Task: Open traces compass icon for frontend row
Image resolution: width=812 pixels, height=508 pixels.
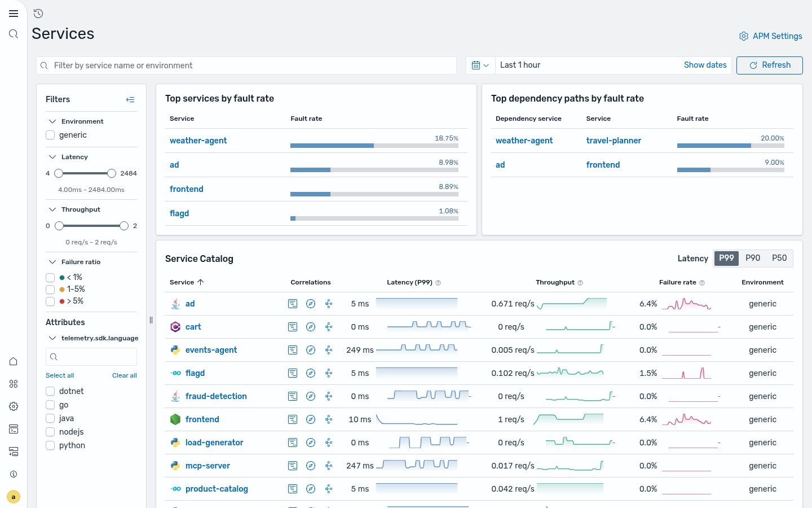Action: pos(311,419)
